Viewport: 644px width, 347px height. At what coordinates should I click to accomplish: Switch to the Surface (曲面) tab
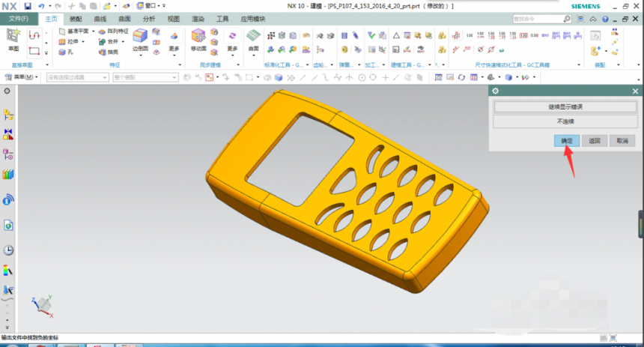124,19
